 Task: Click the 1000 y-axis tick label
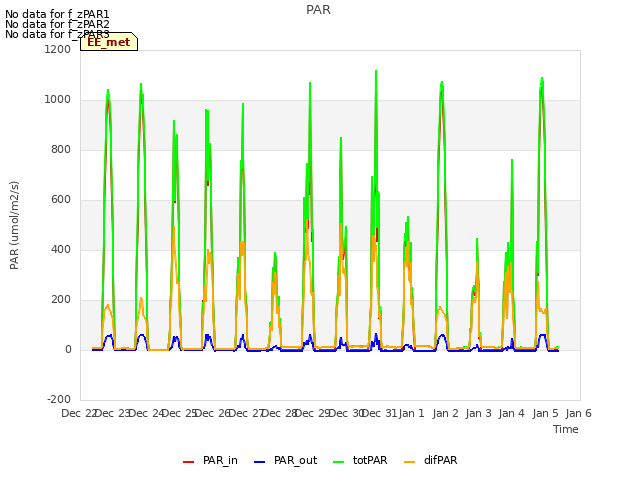coord(58,100)
